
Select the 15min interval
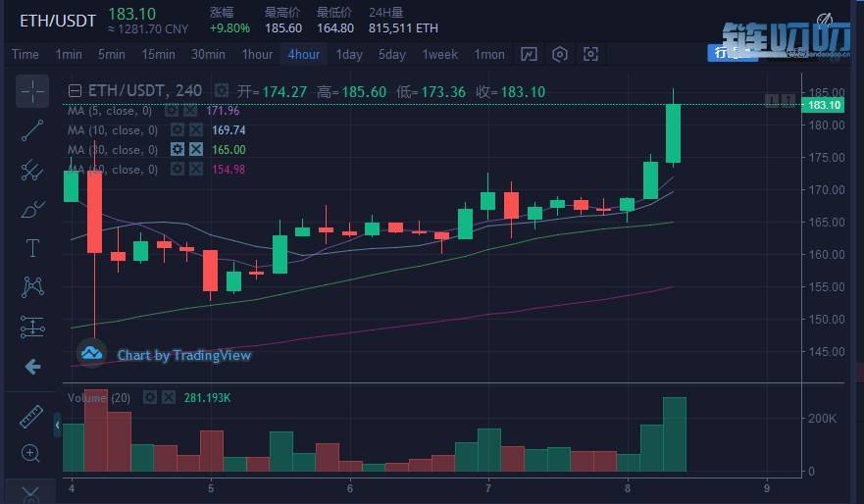[x=158, y=54]
